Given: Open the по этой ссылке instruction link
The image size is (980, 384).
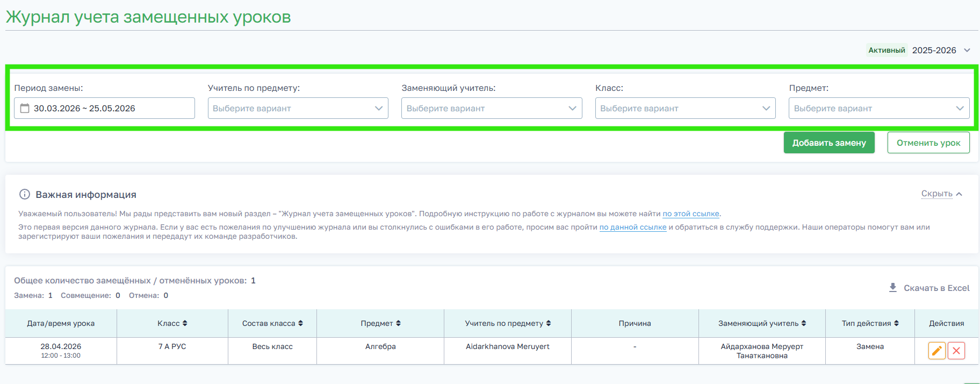Looking at the screenshot, I should pos(691,214).
